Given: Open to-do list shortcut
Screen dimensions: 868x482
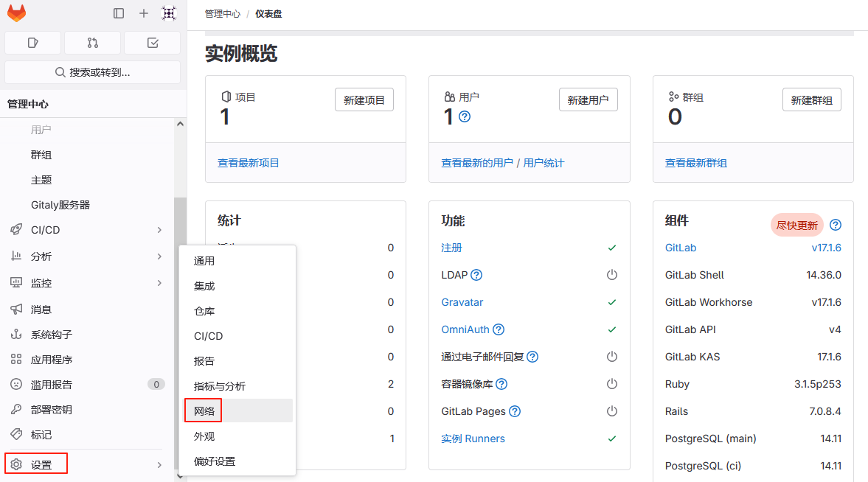Looking at the screenshot, I should coord(153,43).
